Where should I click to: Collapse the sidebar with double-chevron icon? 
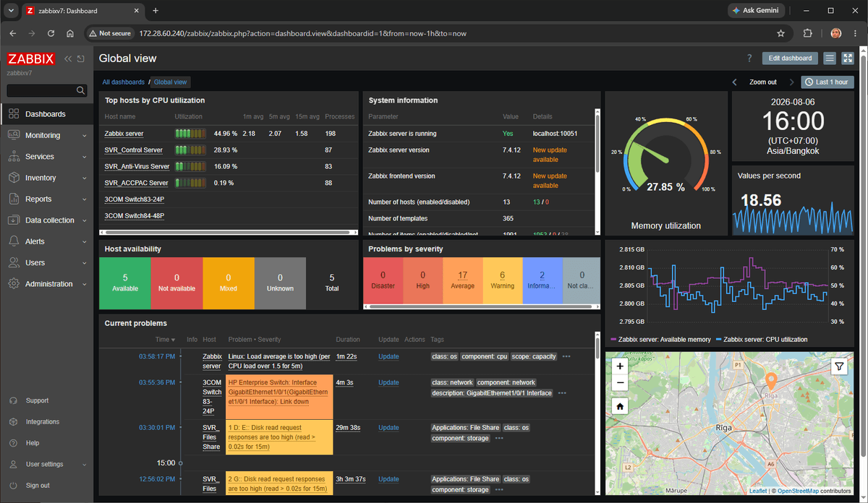coord(68,59)
